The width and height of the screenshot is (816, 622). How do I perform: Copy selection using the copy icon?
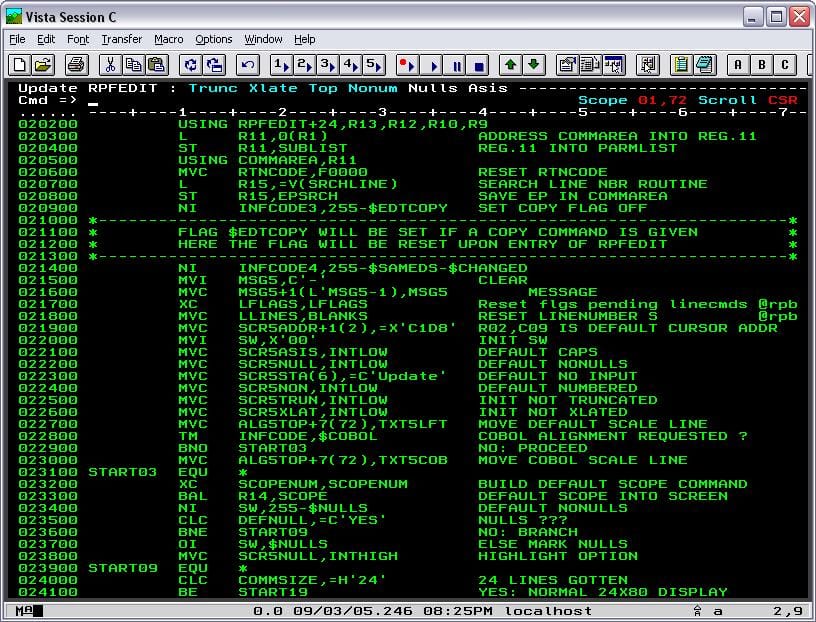pyautogui.click(x=133, y=65)
